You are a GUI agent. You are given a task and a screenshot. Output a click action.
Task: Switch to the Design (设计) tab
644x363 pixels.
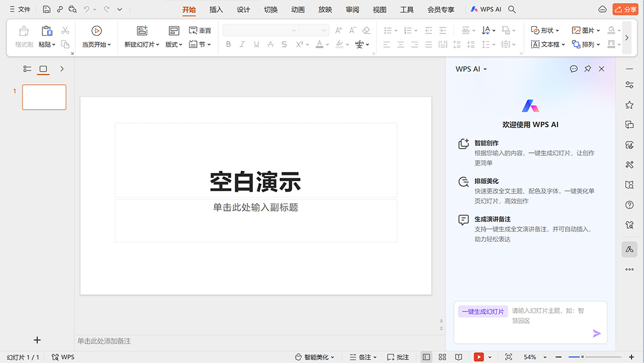pyautogui.click(x=243, y=10)
